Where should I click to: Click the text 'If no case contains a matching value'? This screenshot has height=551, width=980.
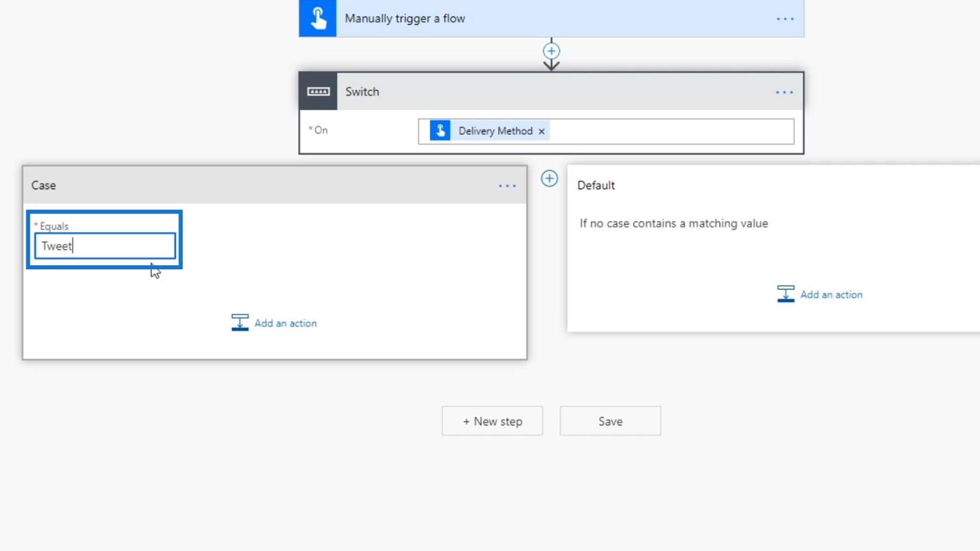(x=674, y=223)
